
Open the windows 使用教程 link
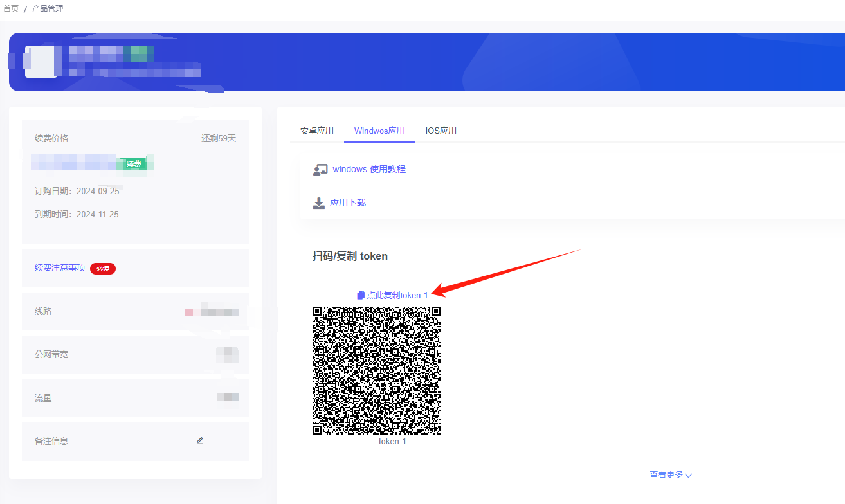[369, 169]
